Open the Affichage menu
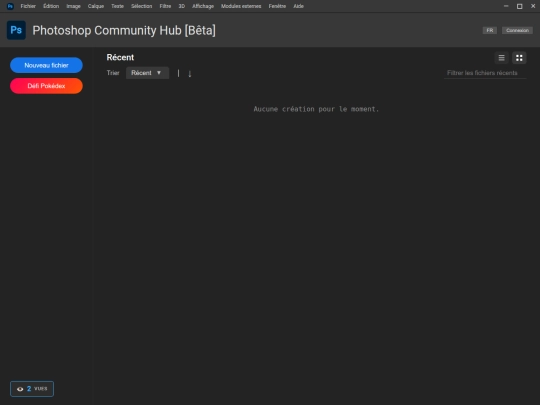540x405 pixels. click(203, 6)
